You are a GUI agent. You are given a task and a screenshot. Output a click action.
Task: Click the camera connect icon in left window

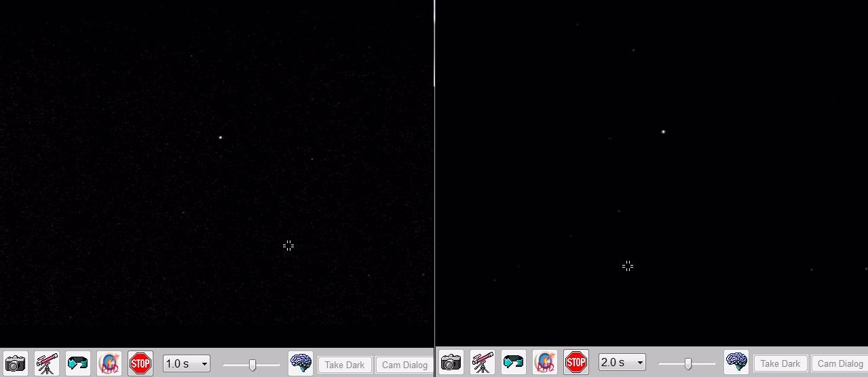click(x=15, y=363)
